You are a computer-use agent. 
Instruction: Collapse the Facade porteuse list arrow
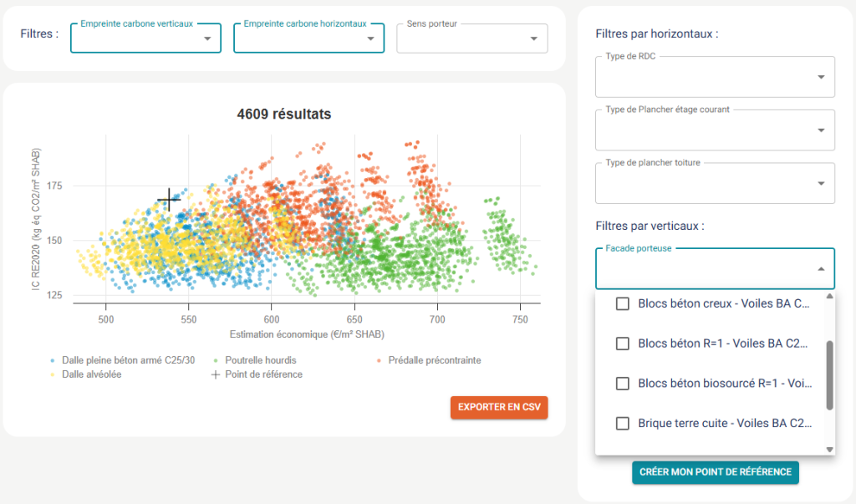(x=821, y=269)
